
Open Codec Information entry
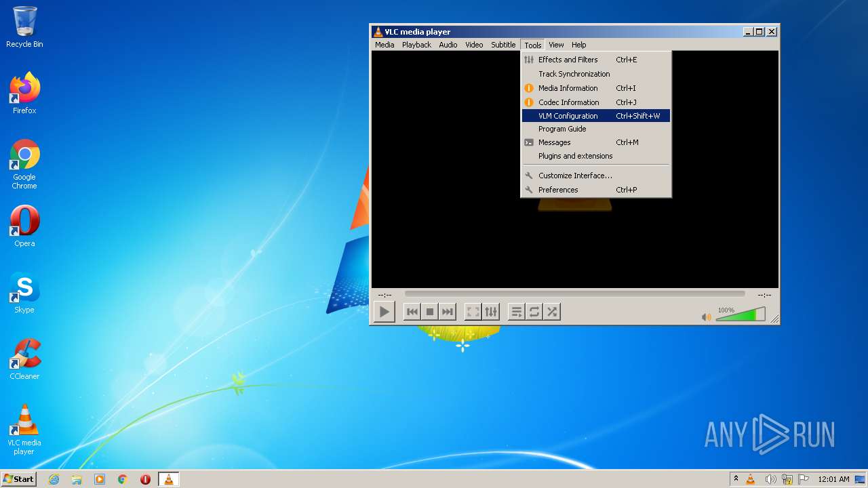tap(596, 102)
